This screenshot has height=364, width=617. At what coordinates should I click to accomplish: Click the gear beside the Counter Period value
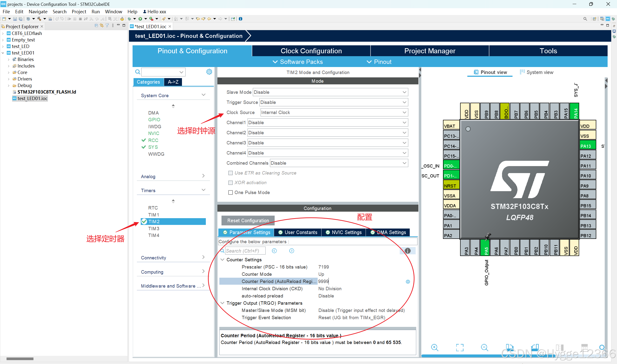click(408, 282)
